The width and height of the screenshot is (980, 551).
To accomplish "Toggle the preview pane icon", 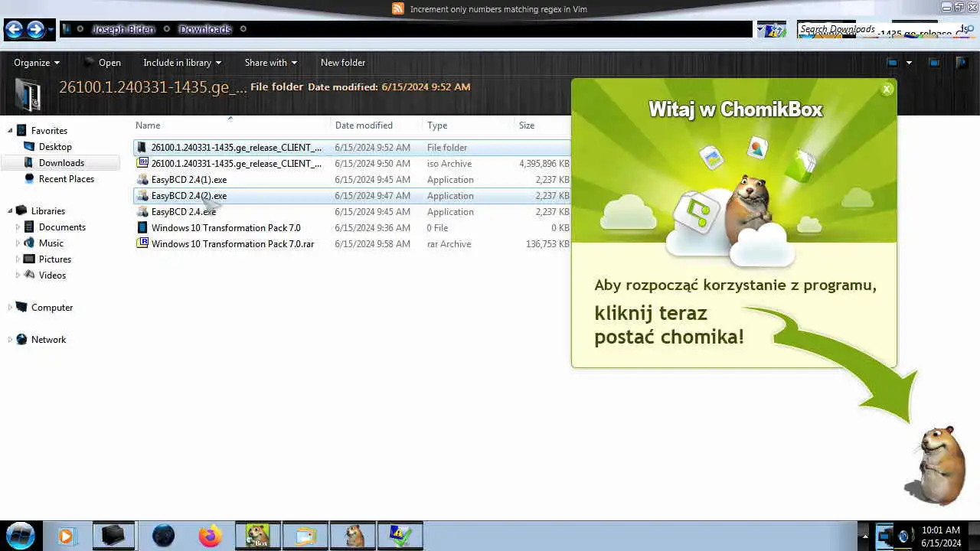I will [934, 63].
